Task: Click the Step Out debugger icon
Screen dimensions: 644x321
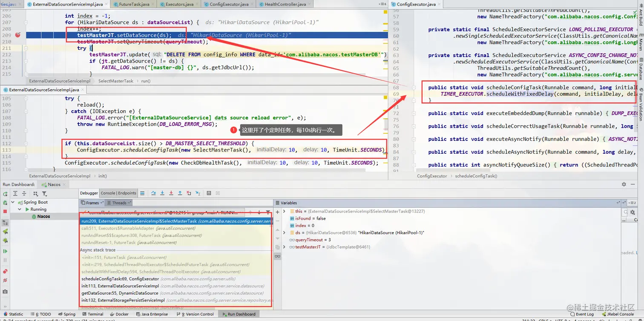Action: click(x=180, y=193)
